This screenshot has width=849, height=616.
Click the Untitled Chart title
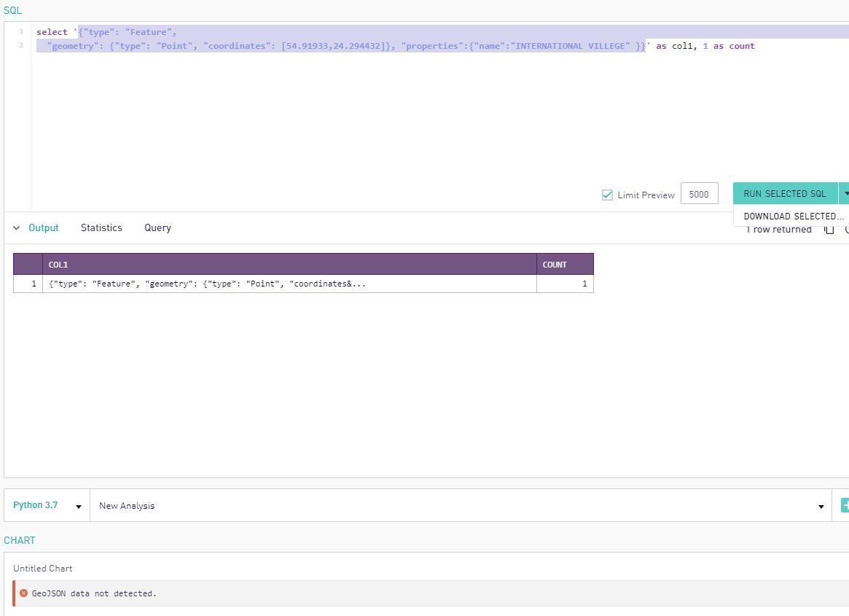[x=43, y=569]
